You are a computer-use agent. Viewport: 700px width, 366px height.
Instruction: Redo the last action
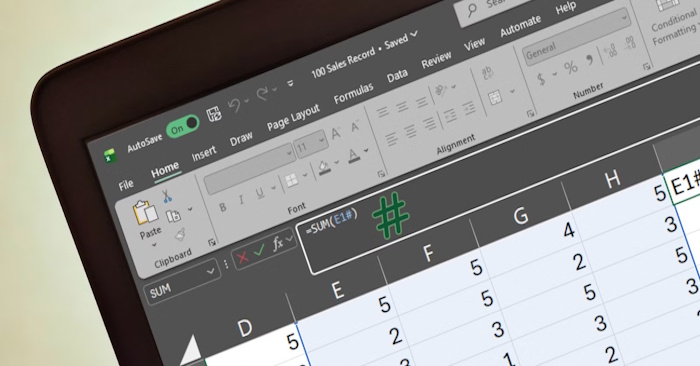tap(262, 94)
